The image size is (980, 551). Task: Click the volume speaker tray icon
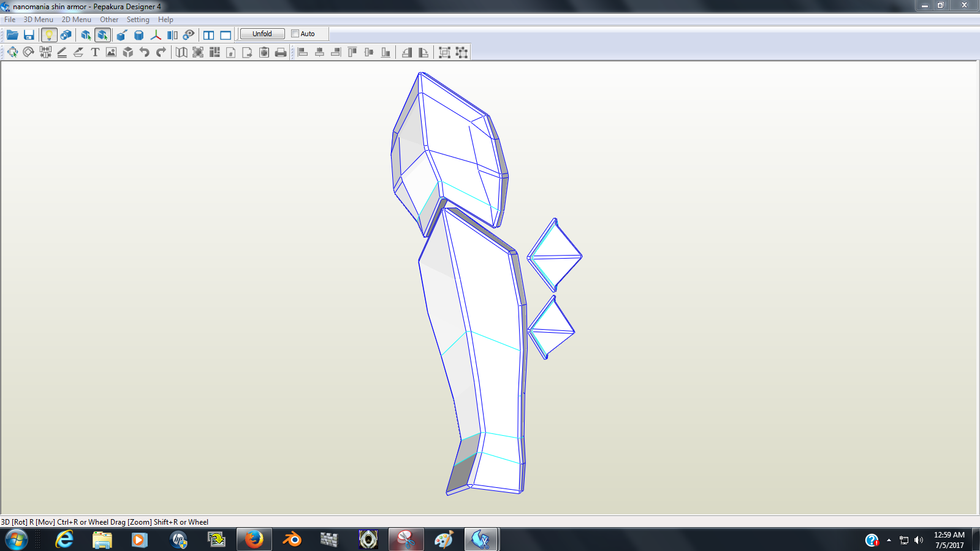[x=918, y=540]
